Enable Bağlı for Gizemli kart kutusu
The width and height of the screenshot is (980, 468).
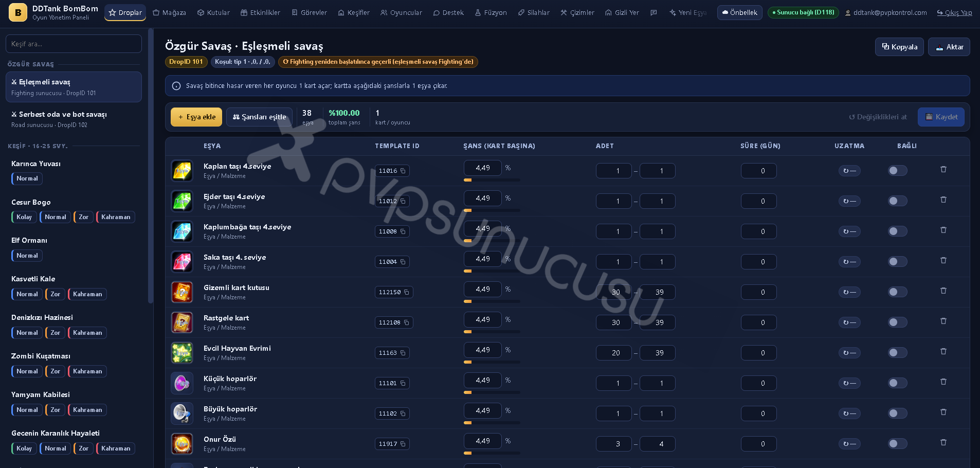tap(898, 292)
